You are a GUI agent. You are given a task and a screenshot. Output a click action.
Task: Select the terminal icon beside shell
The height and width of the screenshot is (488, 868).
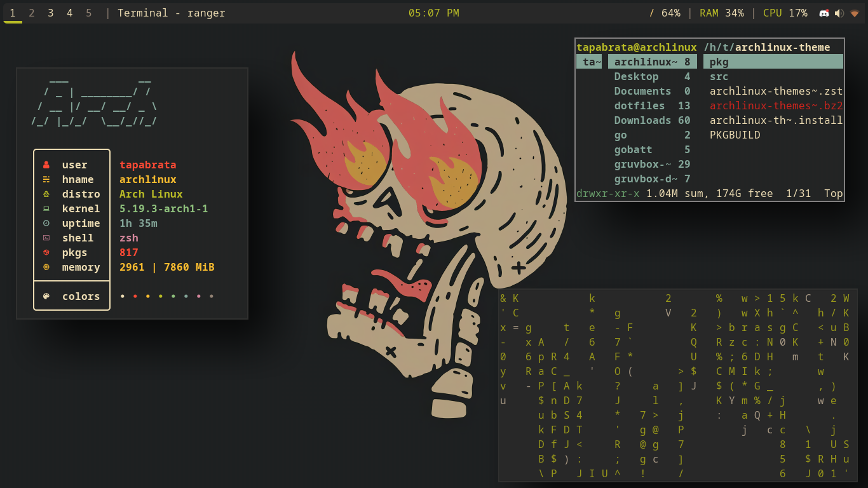(x=46, y=238)
